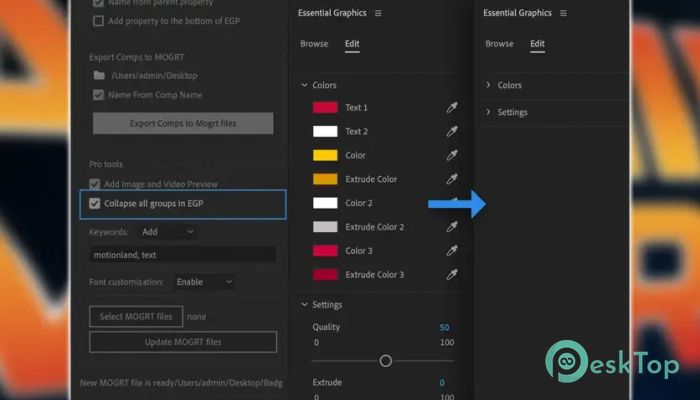Open the Extrude Color 2 gray swatch
The width and height of the screenshot is (700, 400).
click(x=325, y=227)
